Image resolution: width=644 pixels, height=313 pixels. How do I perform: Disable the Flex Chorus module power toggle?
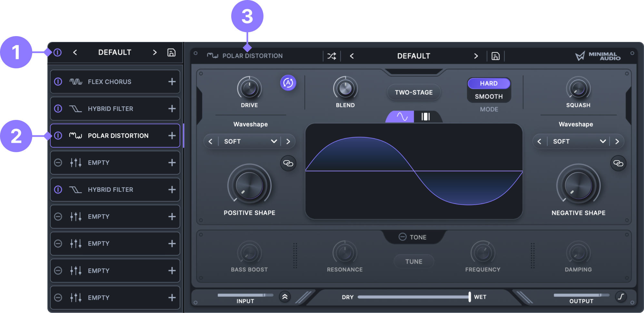58,82
